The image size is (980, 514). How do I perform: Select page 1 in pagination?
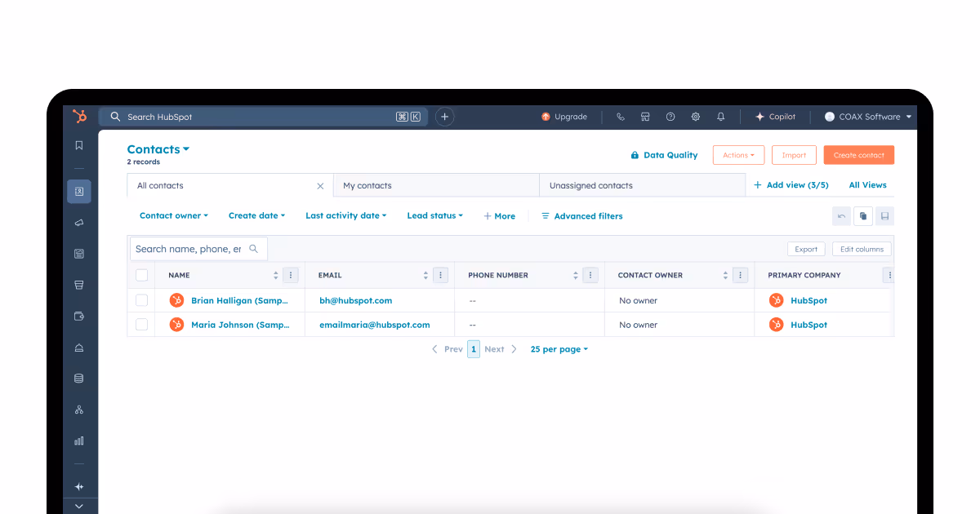[474, 349]
